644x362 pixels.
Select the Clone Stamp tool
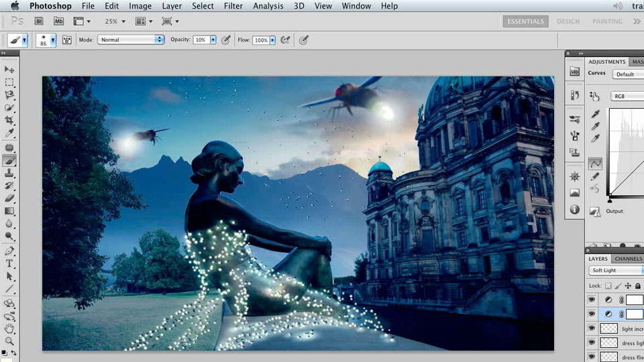[x=9, y=173]
